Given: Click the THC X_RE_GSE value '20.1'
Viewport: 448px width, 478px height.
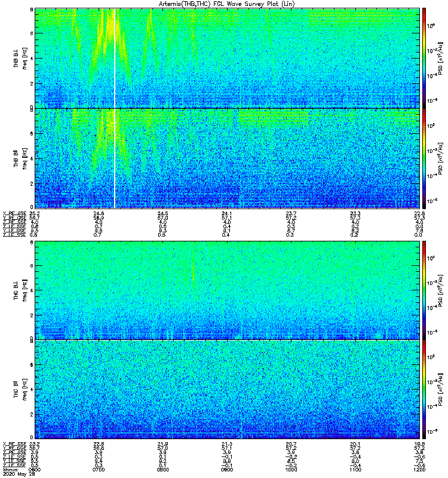Looking at the screenshot, I should pos(355,444).
